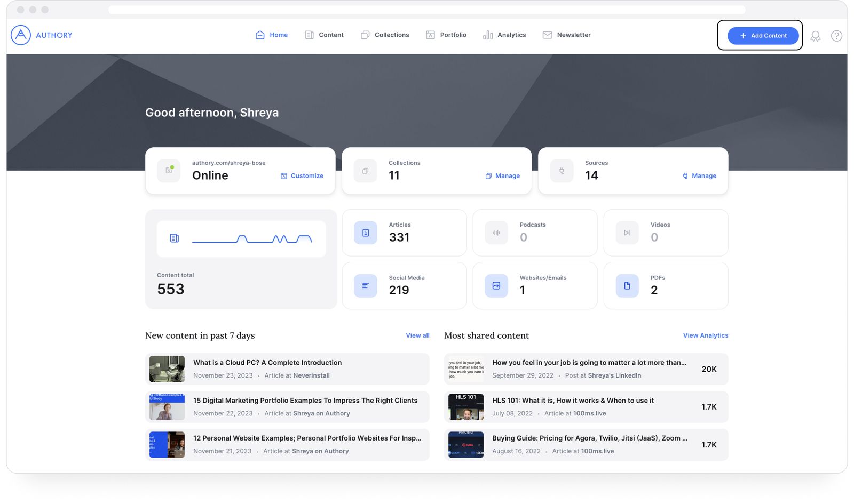
Task: Click the Authory logo icon
Action: (21, 35)
